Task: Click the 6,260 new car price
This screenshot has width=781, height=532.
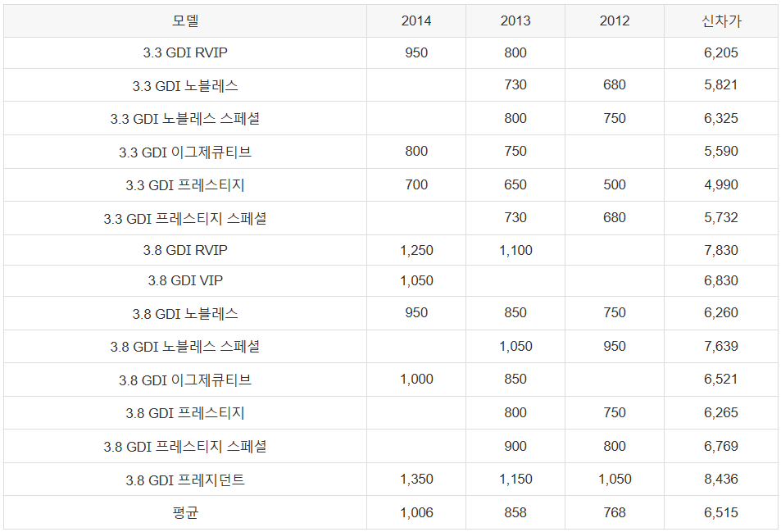Action: click(x=720, y=313)
